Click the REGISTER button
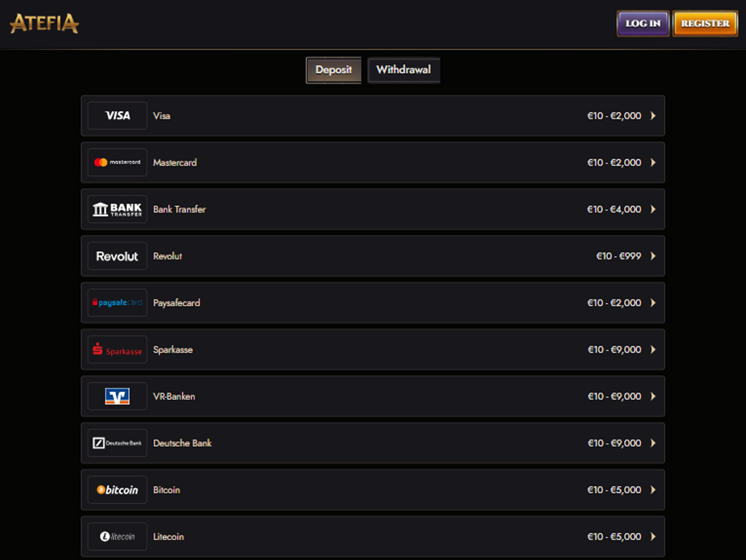The image size is (746, 560). 705,23
